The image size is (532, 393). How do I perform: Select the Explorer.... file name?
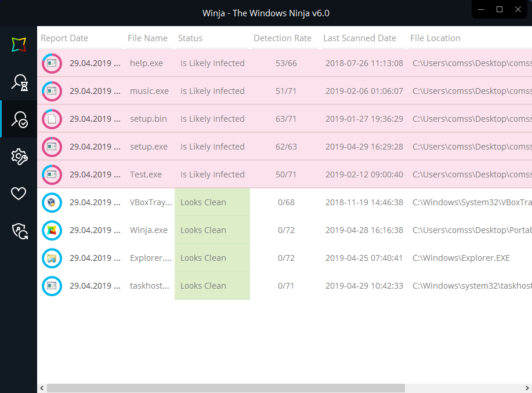[x=151, y=258]
